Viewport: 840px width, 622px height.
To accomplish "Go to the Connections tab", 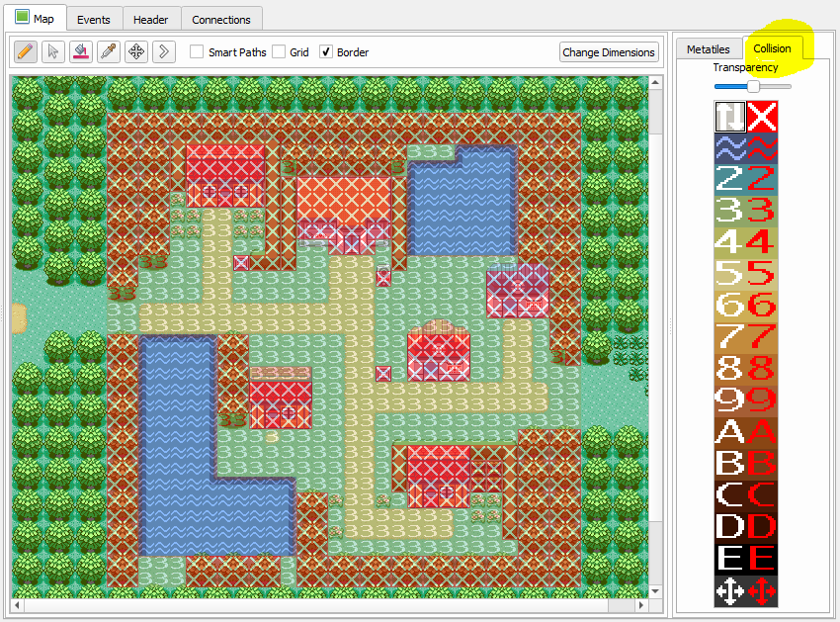I will [221, 20].
